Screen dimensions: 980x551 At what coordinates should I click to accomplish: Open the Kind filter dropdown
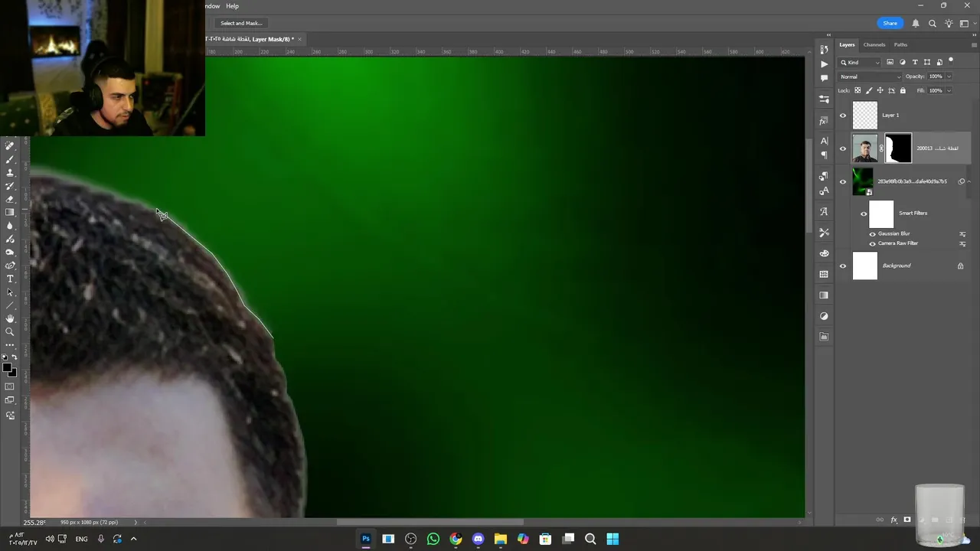point(861,62)
